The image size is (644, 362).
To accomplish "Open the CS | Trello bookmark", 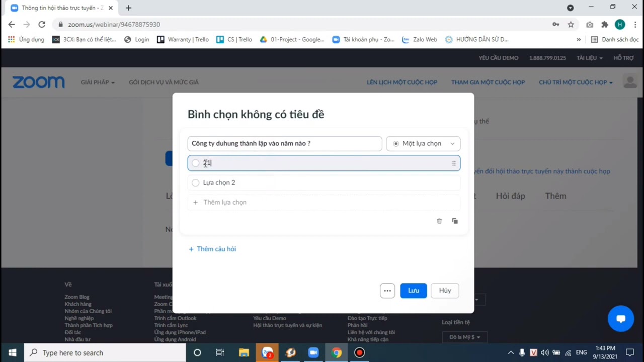I will coord(234,39).
